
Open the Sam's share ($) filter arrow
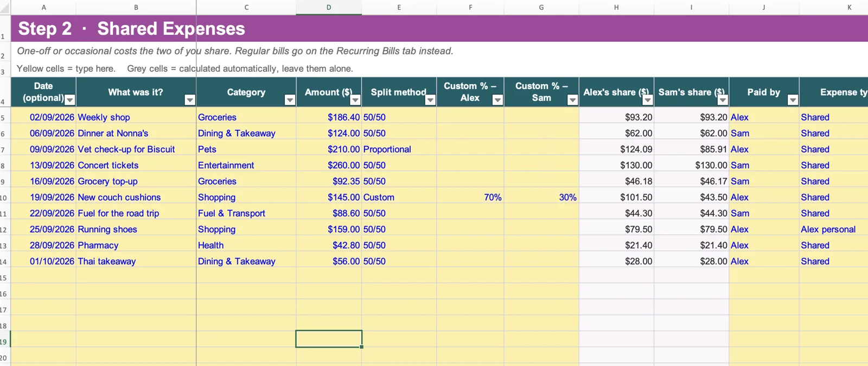point(723,100)
